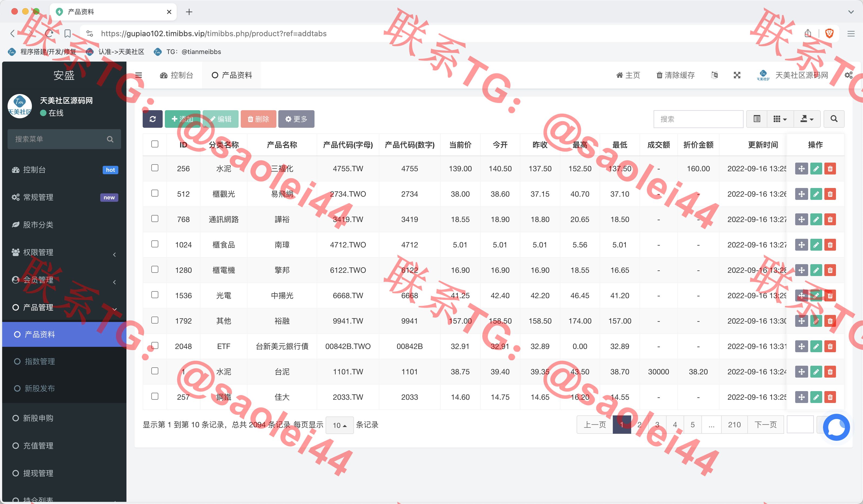Image resolution: width=863 pixels, height=504 pixels.
Task: Click the fullscreen expand icon
Action: click(737, 75)
